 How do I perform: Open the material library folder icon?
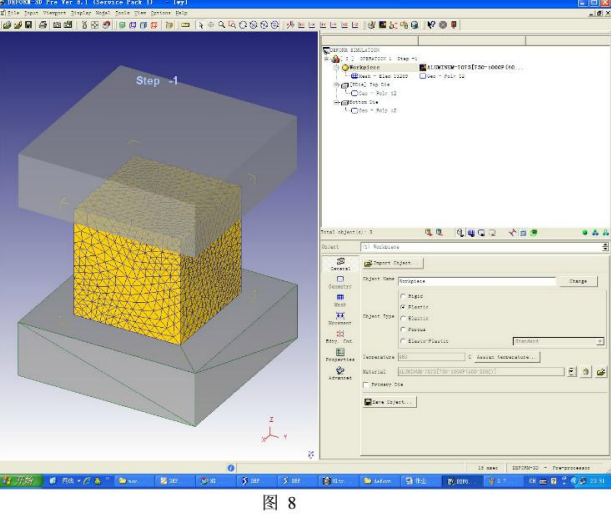(601, 372)
